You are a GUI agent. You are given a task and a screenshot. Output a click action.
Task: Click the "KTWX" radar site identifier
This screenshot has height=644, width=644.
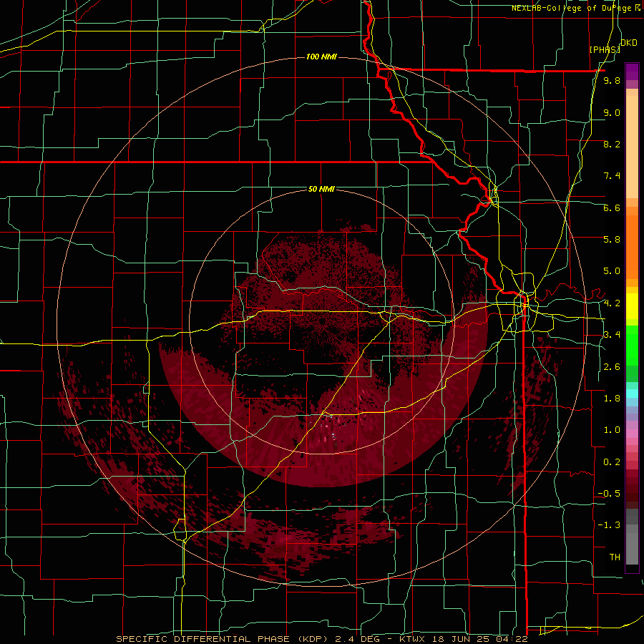[x=411, y=639]
